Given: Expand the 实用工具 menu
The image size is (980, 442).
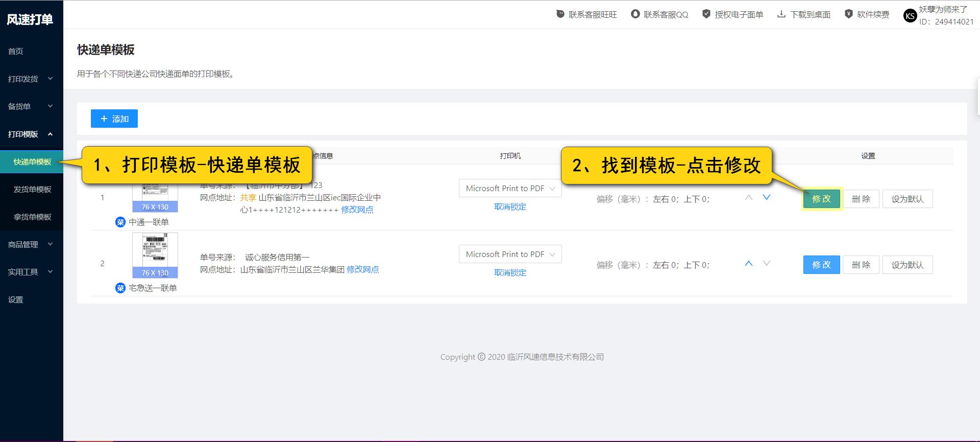Looking at the screenshot, I should pyautogui.click(x=32, y=272).
